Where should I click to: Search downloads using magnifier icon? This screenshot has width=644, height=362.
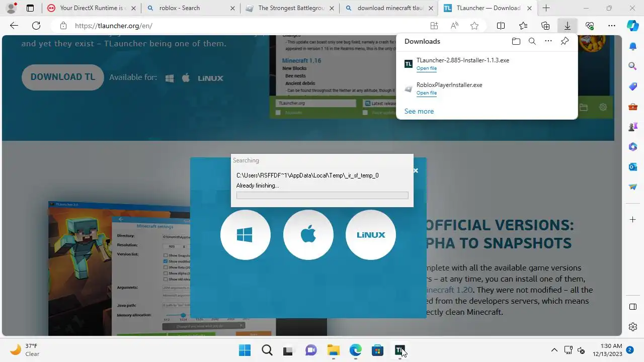[x=532, y=41]
